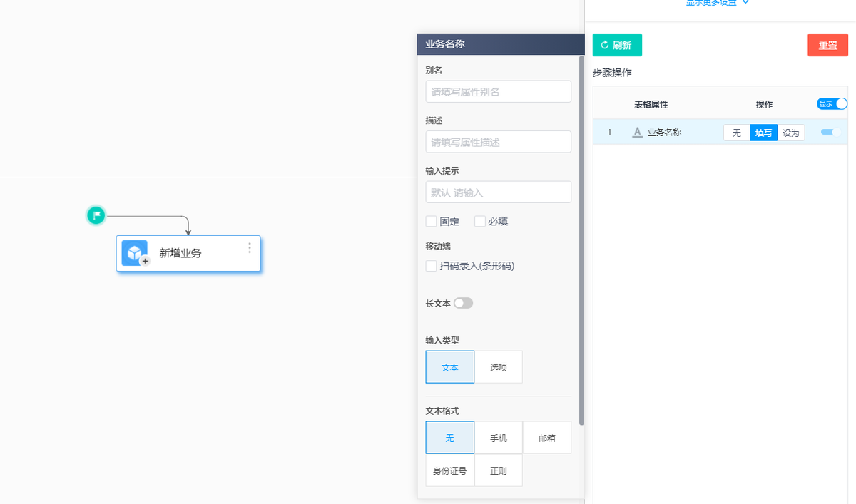Click the plus badge on the cube icon
Image resolution: width=856 pixels, height=504 pixels.
point(143,262)
